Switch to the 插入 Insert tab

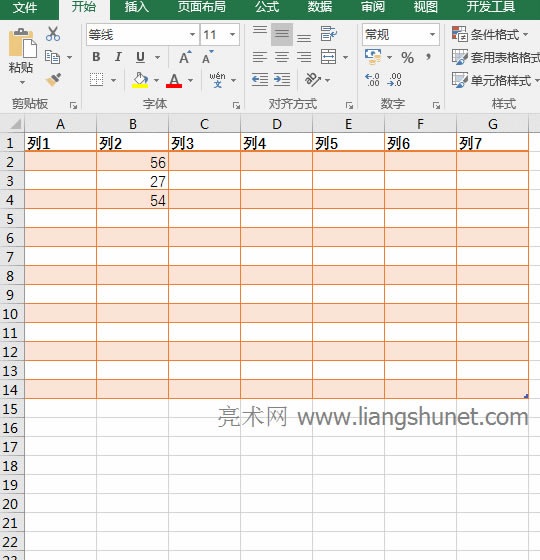136,7
